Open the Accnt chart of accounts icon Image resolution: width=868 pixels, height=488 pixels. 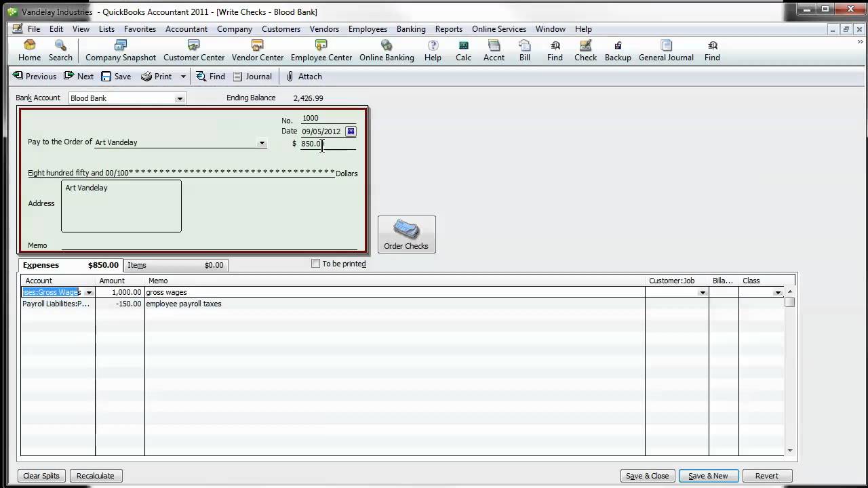tap(494, 51)
